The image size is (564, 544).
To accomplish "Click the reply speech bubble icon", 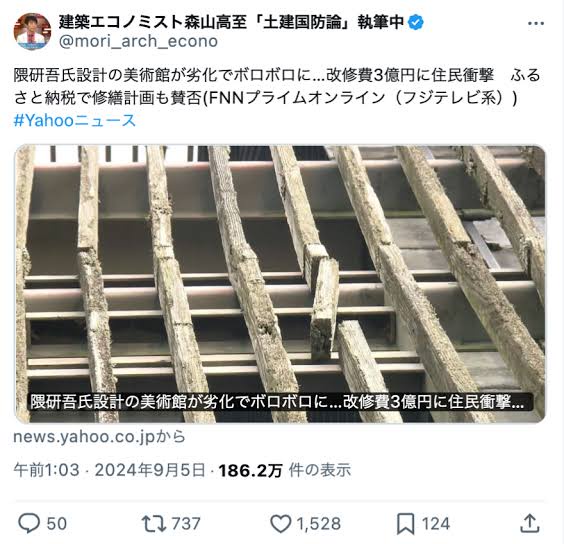I will click(x=29, y=523).
